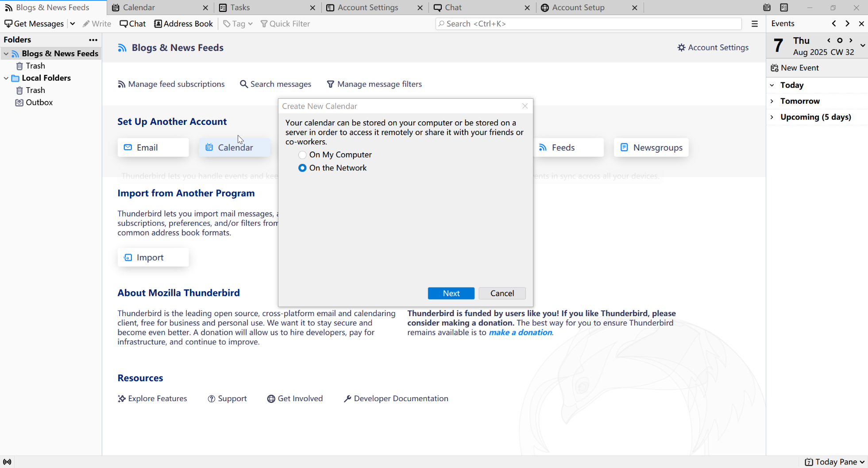
Task: Open the Get Messages dropdown arrow
Action: point(73,23)
